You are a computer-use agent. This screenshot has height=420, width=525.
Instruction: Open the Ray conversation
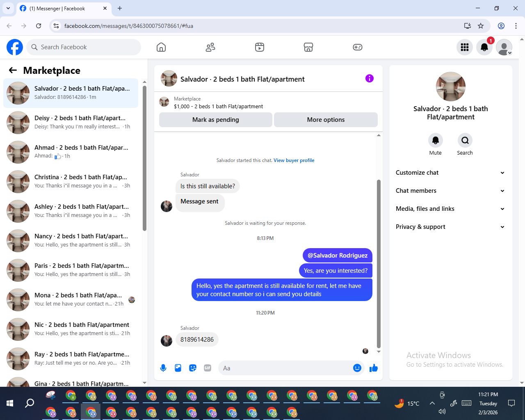pos(71,359)
